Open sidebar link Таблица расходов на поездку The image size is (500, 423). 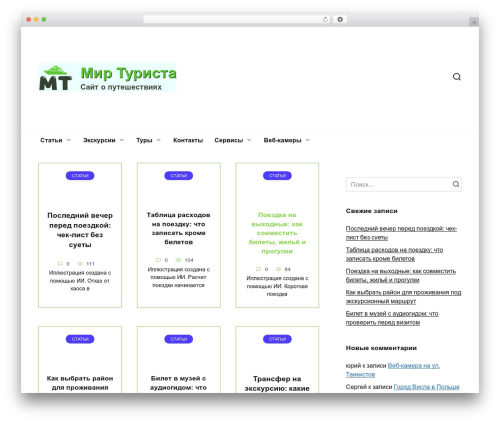(394, 254)
